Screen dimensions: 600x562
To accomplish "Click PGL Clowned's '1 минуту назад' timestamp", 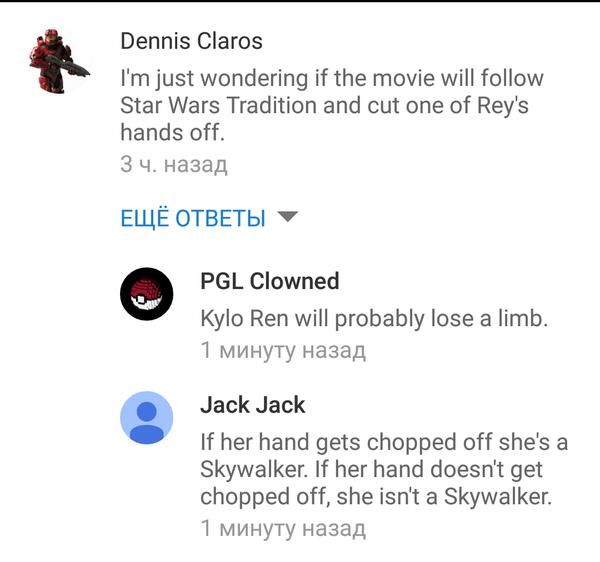I will pos(283,350).
